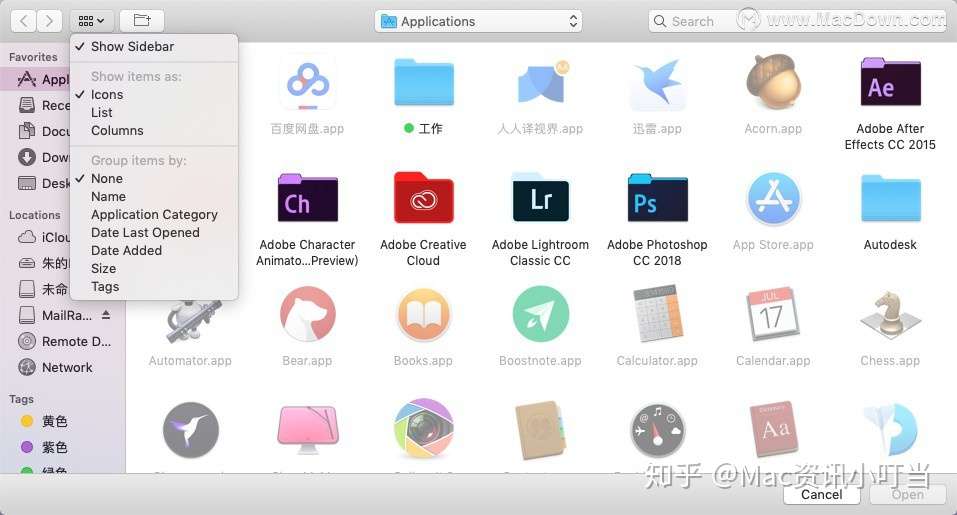Group items by Date Added
This screenshot has width=957, height=515.
154,251
